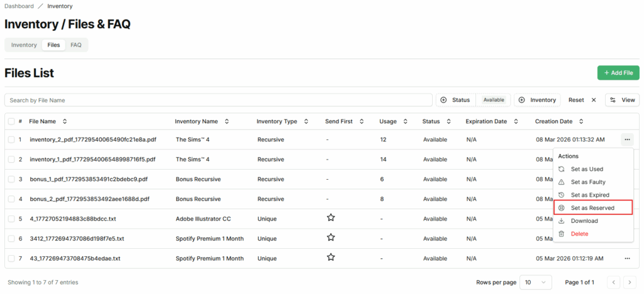The image size is (644, 294).
Task: Click the Reset filter X icon
Action: pos(593,100)
